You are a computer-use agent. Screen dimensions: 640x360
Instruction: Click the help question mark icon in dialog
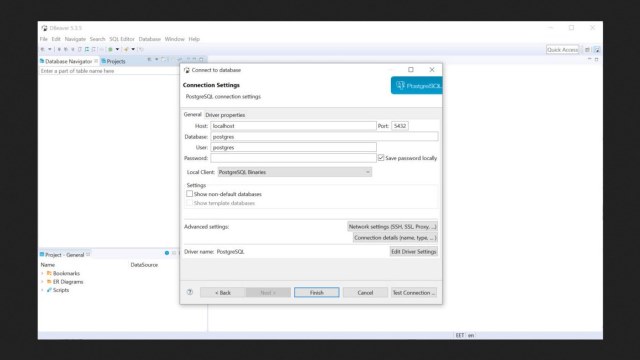click(x=190, y=292)
